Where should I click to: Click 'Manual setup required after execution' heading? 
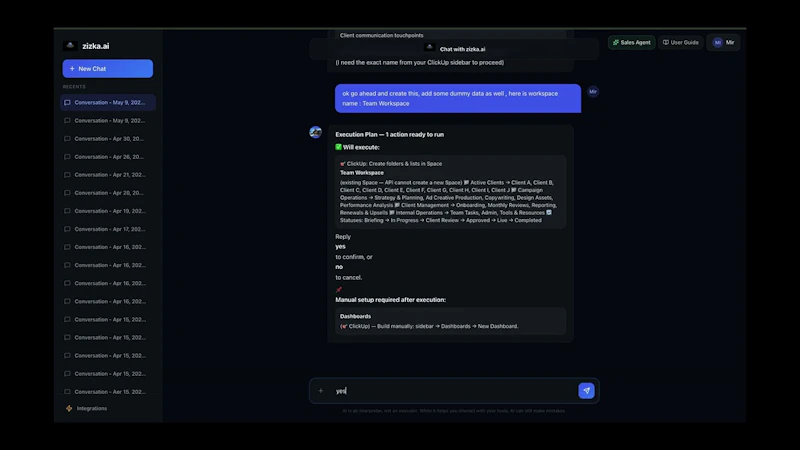[x=390, y=300]
